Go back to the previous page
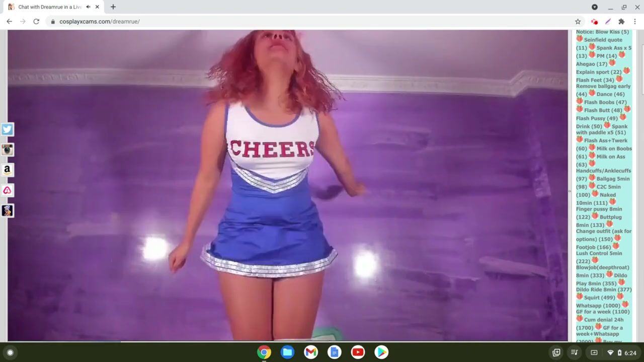Viewport: 644px width, 362px height. [9, 22]
